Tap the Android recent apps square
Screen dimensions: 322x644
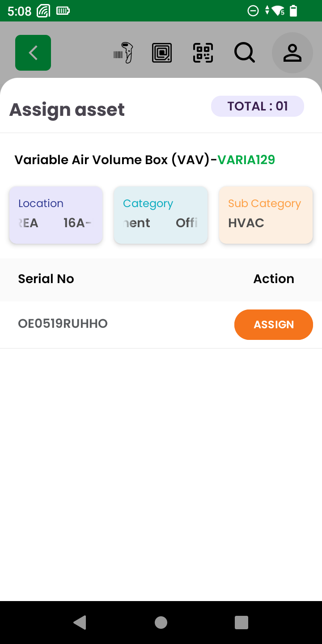[241, 622]
